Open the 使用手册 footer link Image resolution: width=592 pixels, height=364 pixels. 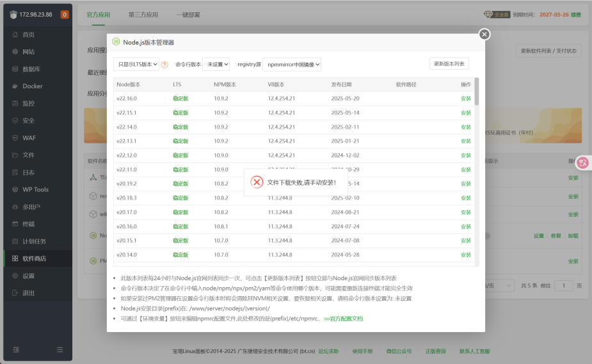(x=362, y=351)
